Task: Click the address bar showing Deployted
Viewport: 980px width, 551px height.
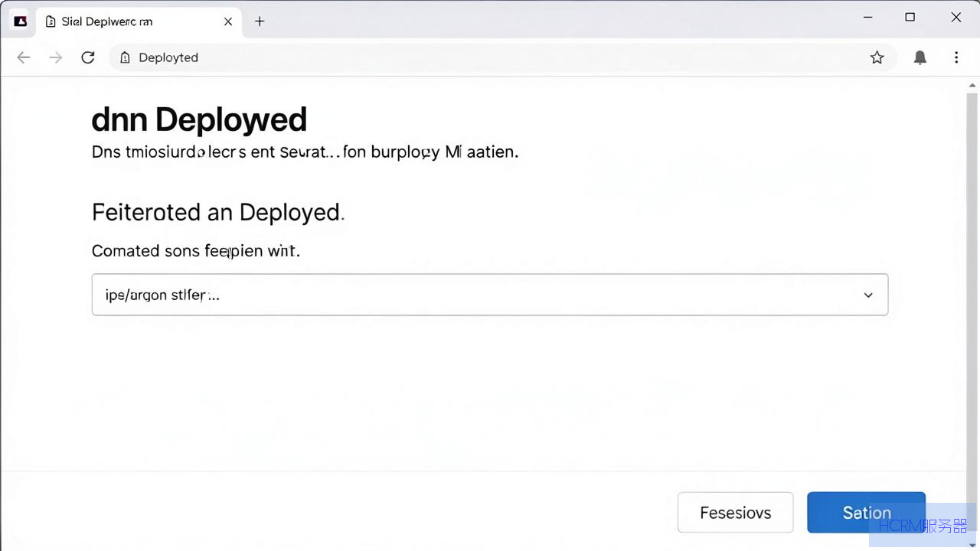Action: [501, 57]
